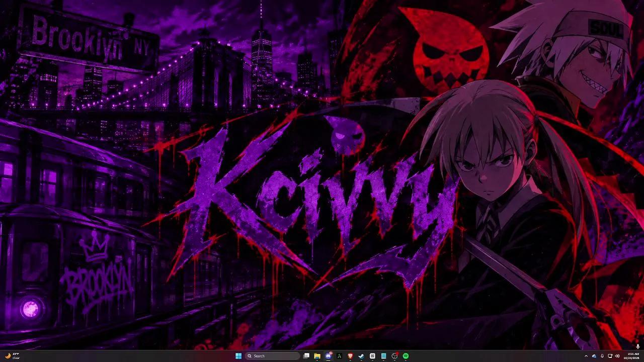Open Discord from the taskbar
Screen dimensions: 644x362
point(329,356)
